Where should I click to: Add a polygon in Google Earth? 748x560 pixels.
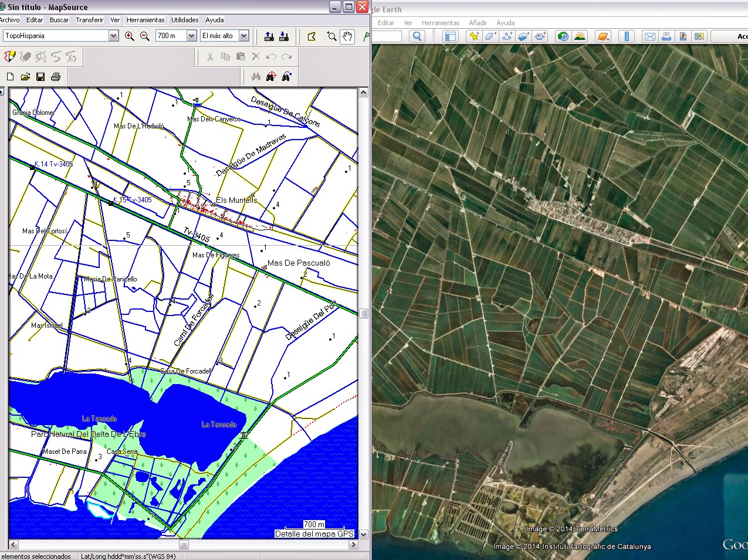pyautogui.click(x=490, y=36)
